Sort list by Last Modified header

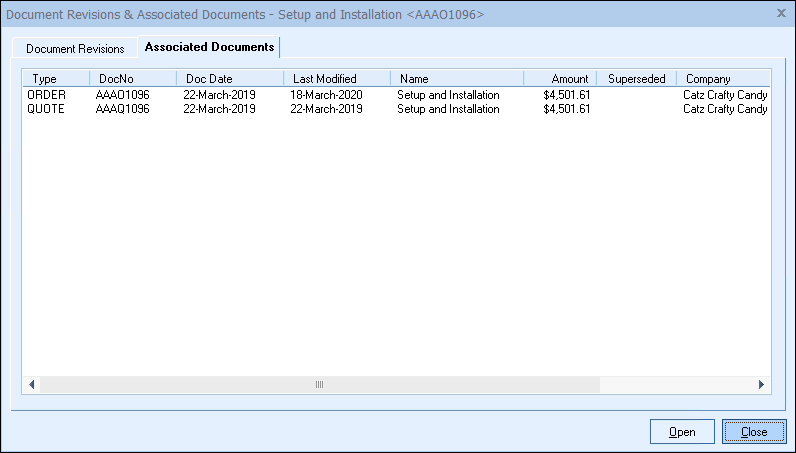click(324, 78)
